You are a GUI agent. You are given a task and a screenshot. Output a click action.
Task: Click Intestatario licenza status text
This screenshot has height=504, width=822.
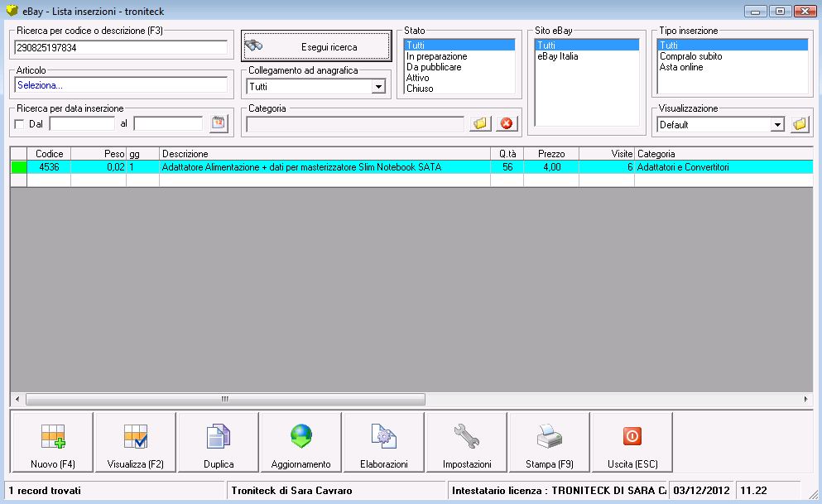pyautogui.click(x=559, y=491)
